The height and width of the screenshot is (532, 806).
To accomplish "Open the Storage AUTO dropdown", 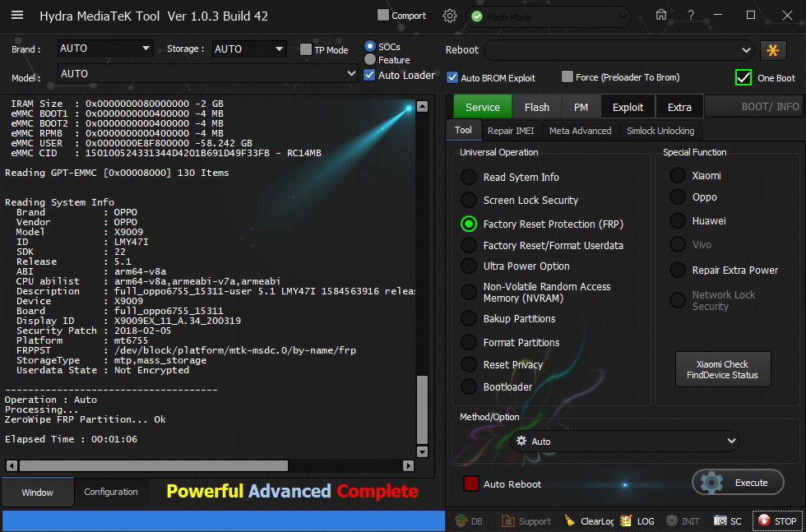I will coord(249,49).
